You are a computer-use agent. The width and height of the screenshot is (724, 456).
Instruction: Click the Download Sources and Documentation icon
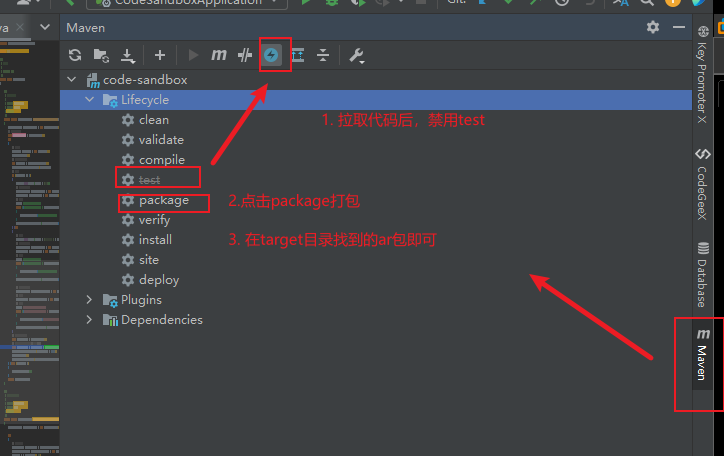[x=127, y=56]
